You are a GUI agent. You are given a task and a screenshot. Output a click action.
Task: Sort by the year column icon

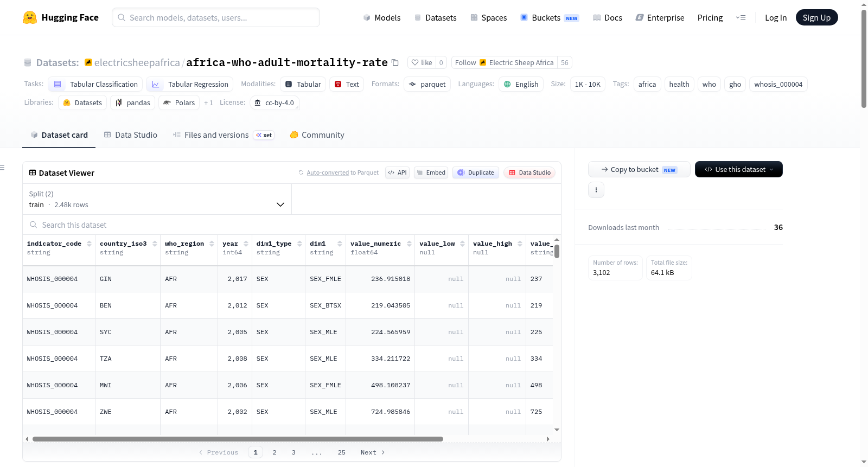coord(246,244)
